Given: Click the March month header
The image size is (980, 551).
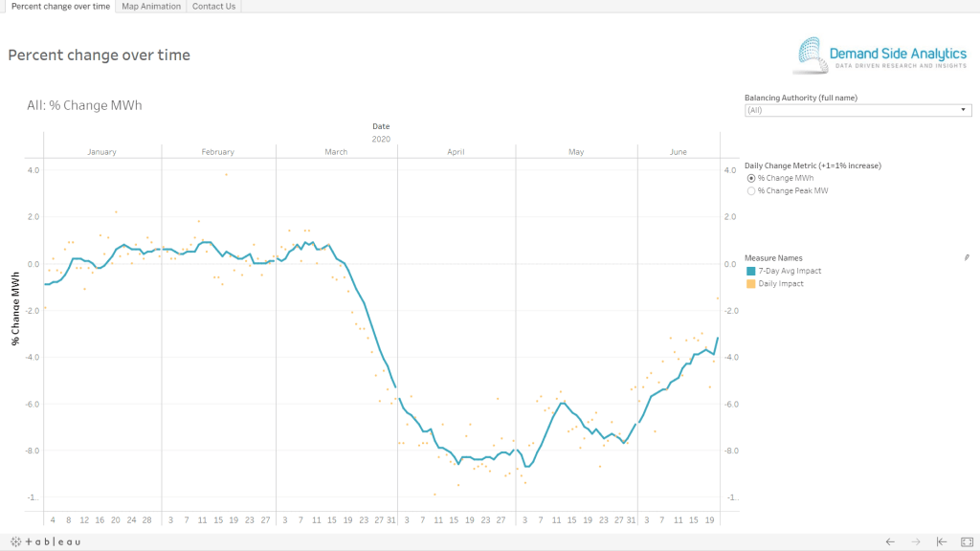Looking at the screenshot, I should tap(336, 152).
